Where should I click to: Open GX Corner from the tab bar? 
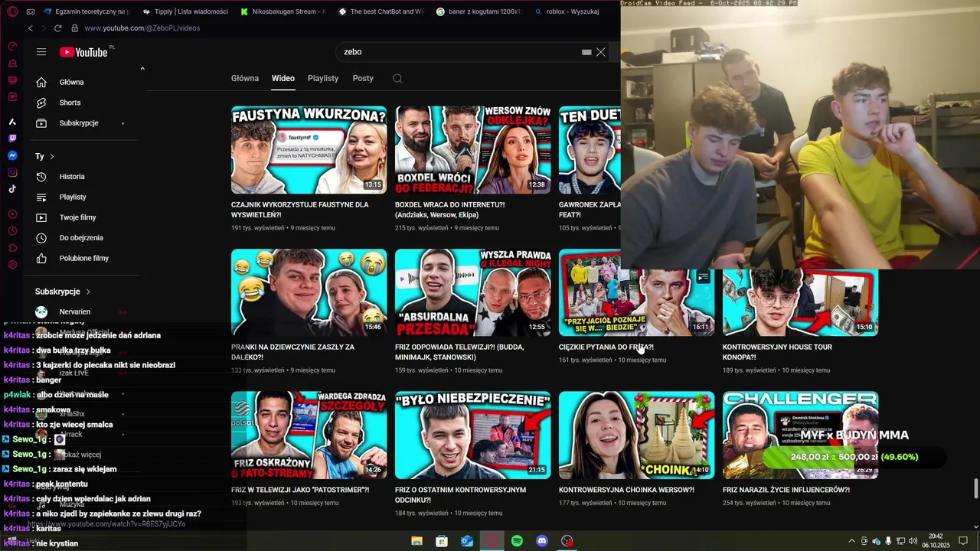click(x=30, y=12)
